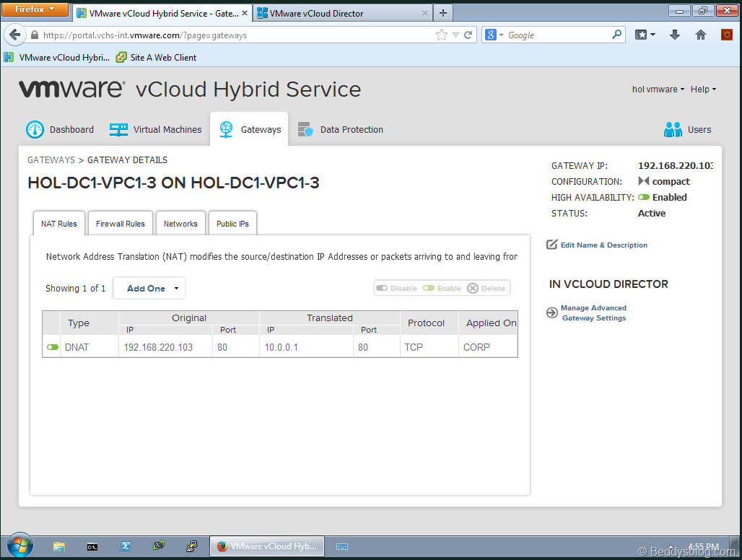Open Windows Explorer from the taskbar
Image resolution: width=742 pixels, height=560 pixels.
coord(59,547)
